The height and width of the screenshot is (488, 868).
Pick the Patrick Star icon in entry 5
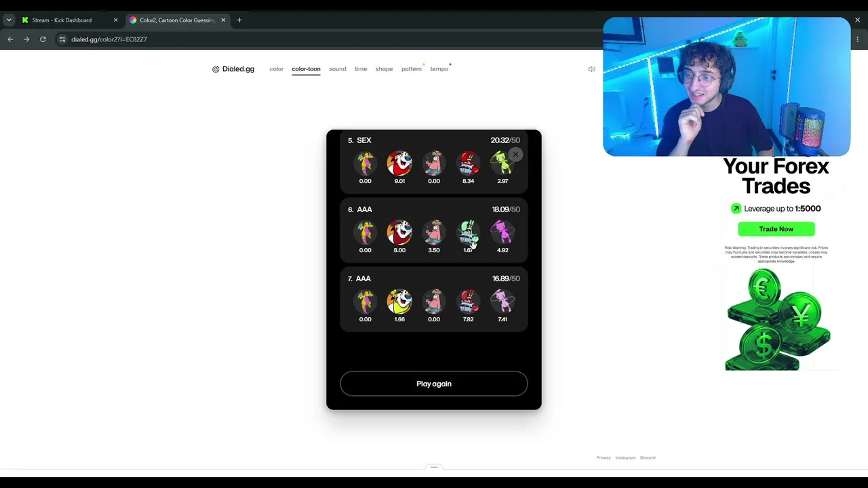(x=434, y=163)
